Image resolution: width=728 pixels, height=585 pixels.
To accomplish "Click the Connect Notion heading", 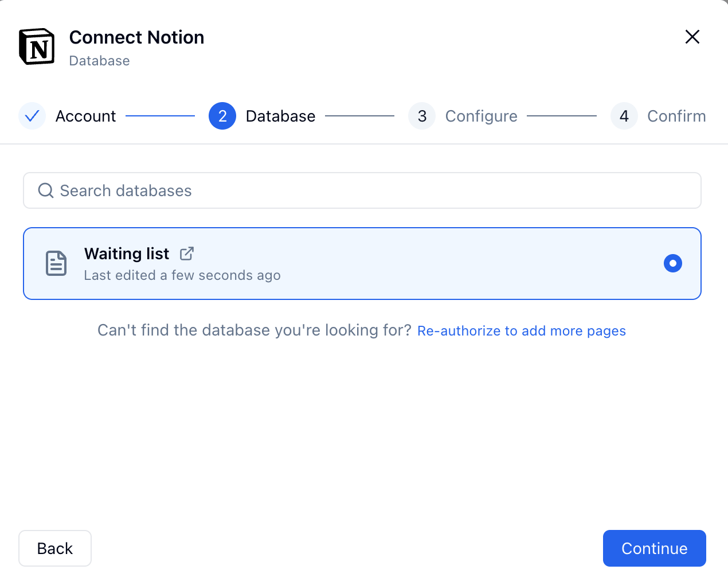I will point(136,37).
